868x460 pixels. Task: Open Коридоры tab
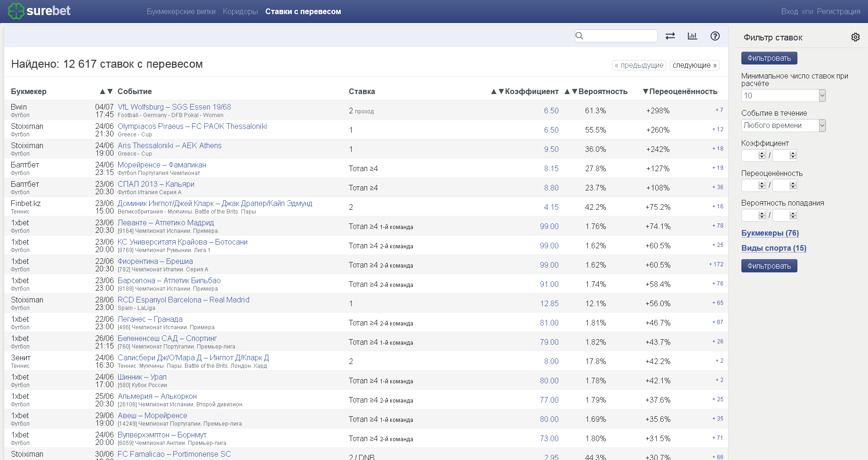(x=241, y=12)
